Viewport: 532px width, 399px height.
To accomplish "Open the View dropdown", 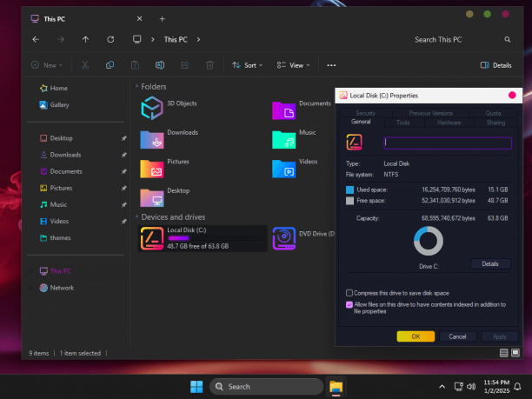I will pos(293,65).
